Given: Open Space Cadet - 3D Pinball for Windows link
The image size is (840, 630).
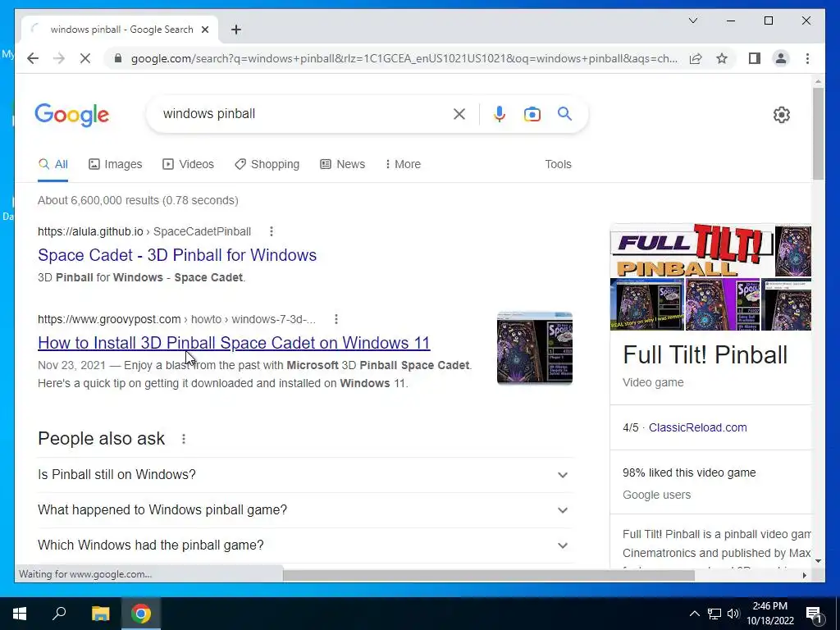Looking at the screenshot, I should [x=177, y=255].
